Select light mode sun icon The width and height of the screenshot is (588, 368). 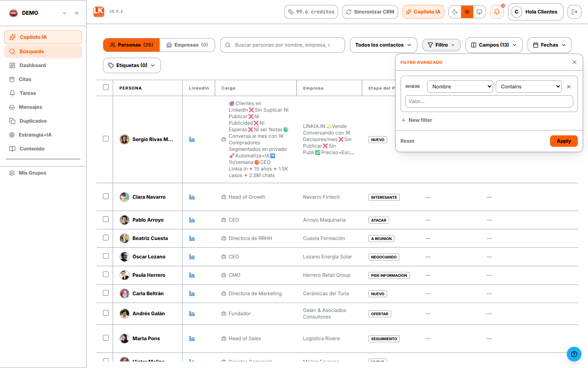point(467,12)
